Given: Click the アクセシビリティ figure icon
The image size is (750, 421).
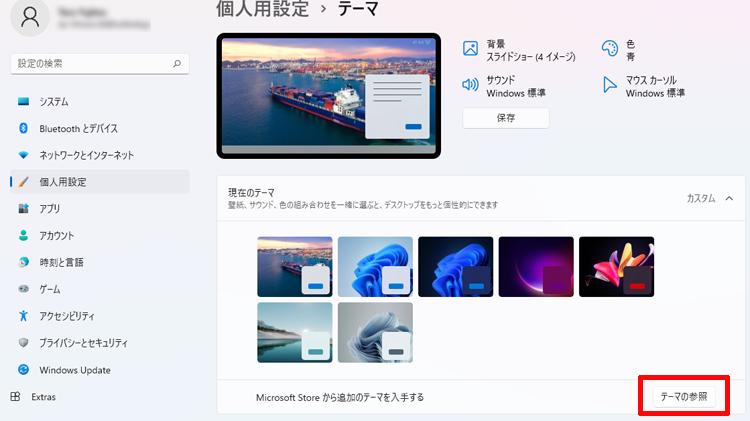Looking at the screenshot, I should click(23, 316).
